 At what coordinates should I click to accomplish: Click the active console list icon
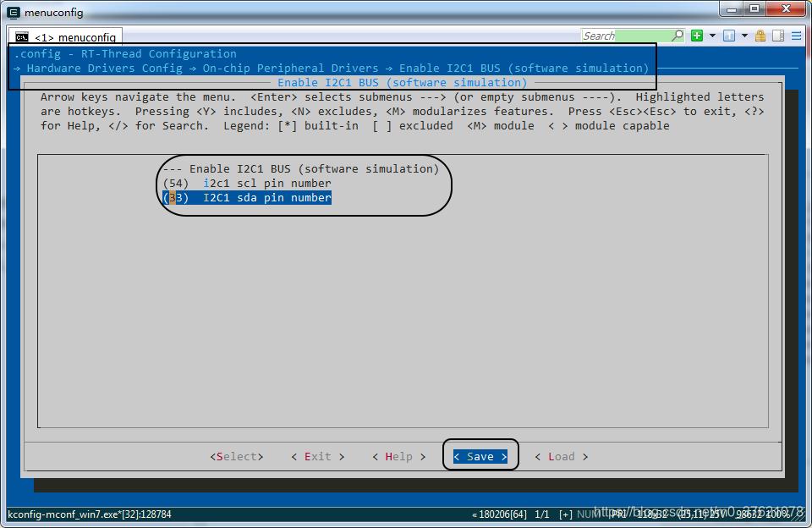(x=729, y=36)
